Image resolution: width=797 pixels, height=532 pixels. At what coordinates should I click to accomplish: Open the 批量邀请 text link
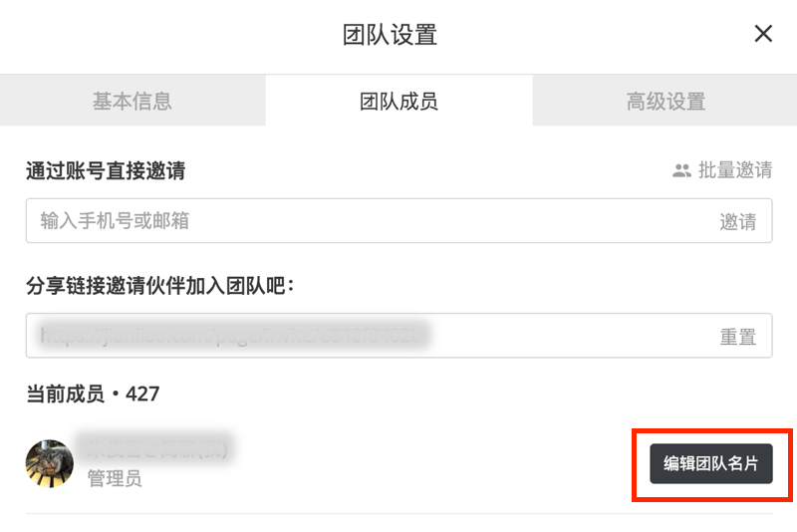point(735,170)
